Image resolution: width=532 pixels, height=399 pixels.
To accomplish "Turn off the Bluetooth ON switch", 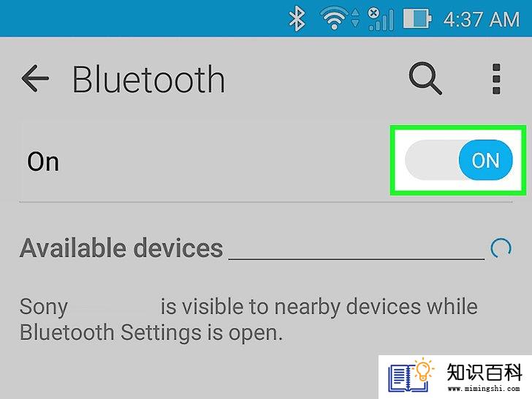I will tap(485, 160).
